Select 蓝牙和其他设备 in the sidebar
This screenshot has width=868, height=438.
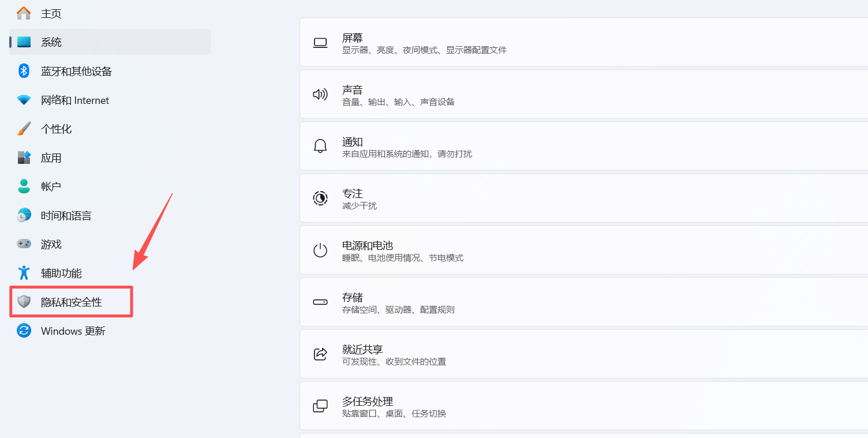pos(110,71)
